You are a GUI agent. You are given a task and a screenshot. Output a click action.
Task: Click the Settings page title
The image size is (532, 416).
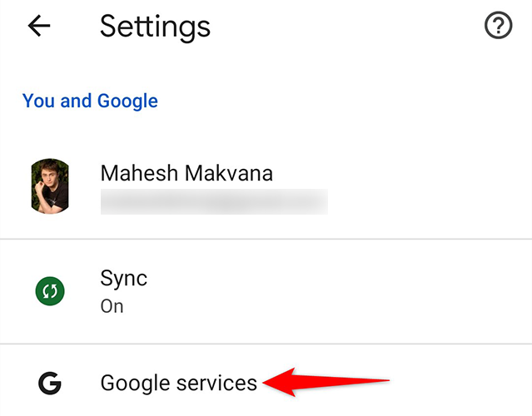155,27
